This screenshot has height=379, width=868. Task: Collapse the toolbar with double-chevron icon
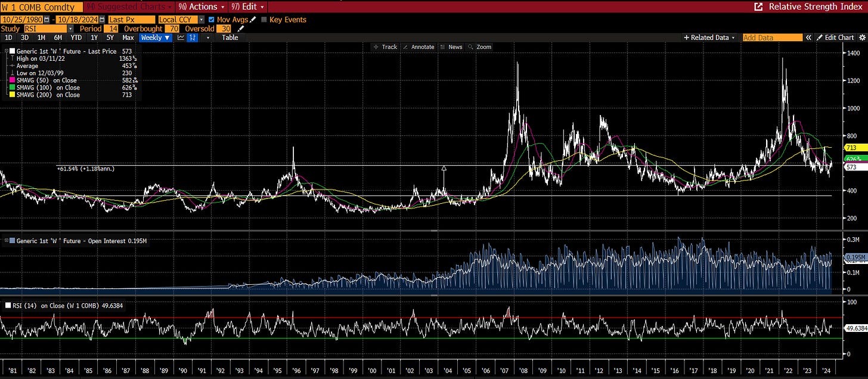coord(809,38)
